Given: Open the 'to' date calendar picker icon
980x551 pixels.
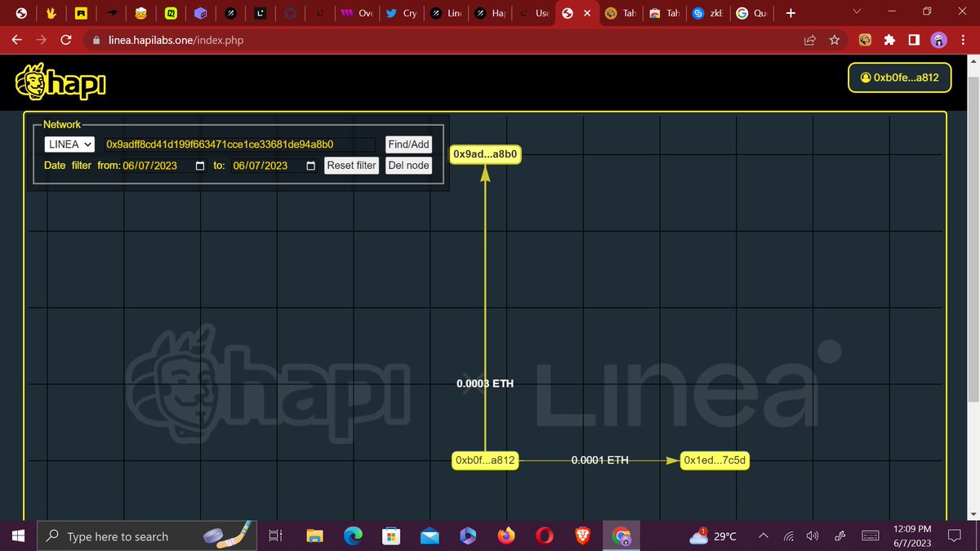Looking at the screenshot, I should 310,166.
